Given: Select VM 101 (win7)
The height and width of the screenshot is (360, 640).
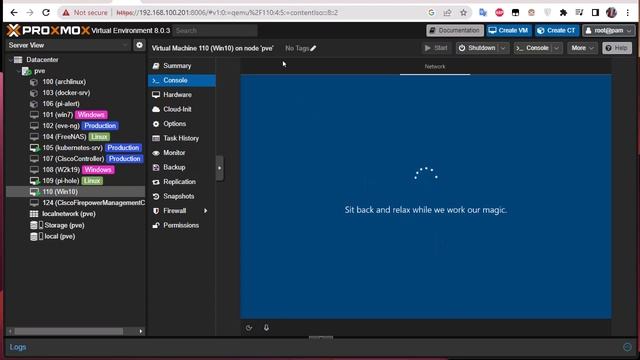Looking at the screenshot, I should click(x=58, y=115).
